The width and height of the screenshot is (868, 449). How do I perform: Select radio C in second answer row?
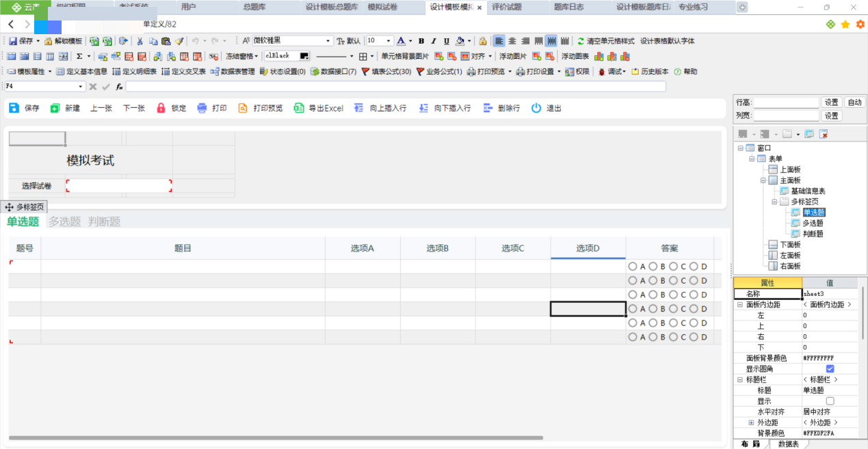pos(673,281)
